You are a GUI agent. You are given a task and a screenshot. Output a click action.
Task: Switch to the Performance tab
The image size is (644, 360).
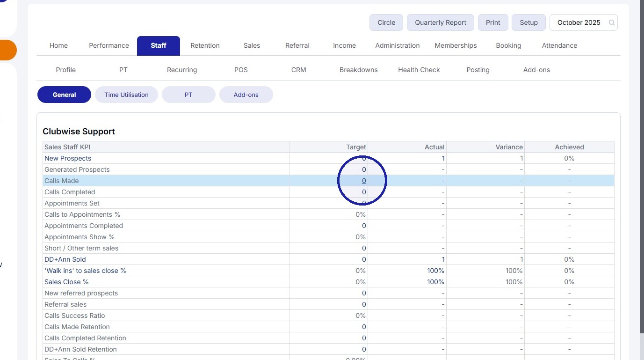pyautogui.click(x=109, y=45)
